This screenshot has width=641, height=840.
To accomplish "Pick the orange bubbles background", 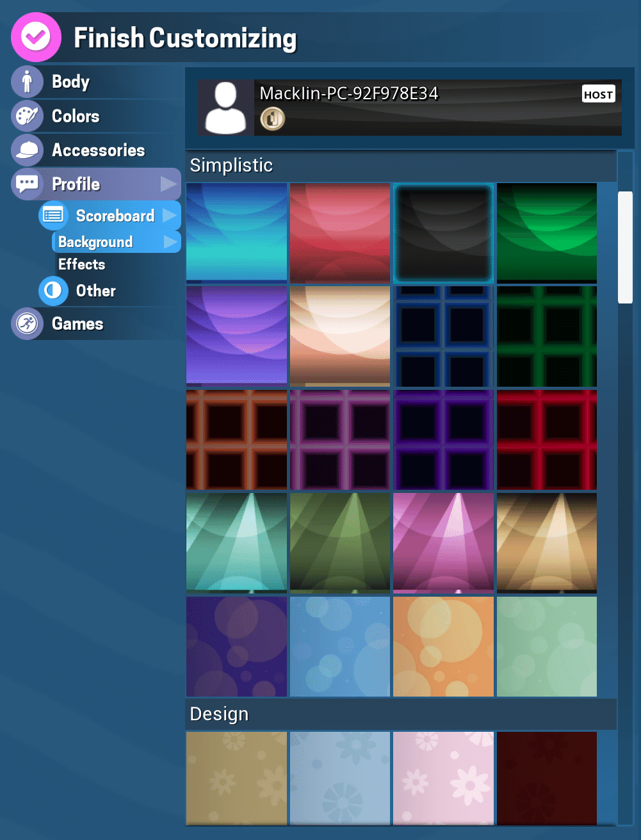I will click(x=443, y=647).
